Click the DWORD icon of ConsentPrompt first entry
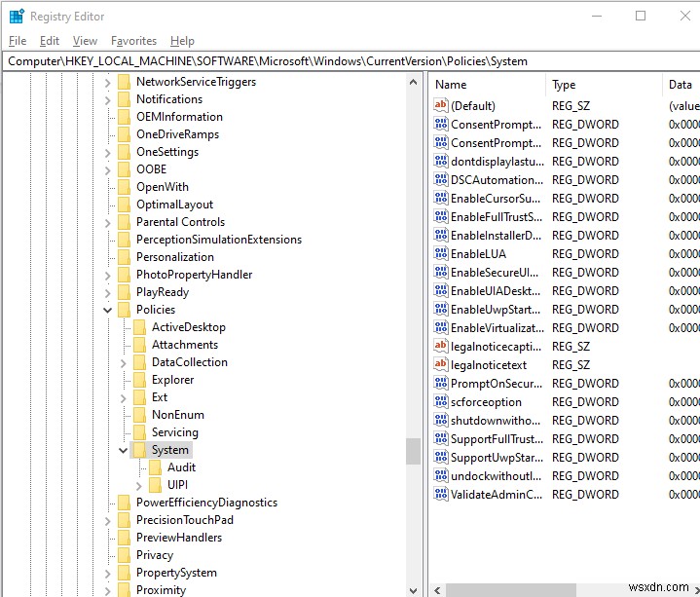 (441, 124)
